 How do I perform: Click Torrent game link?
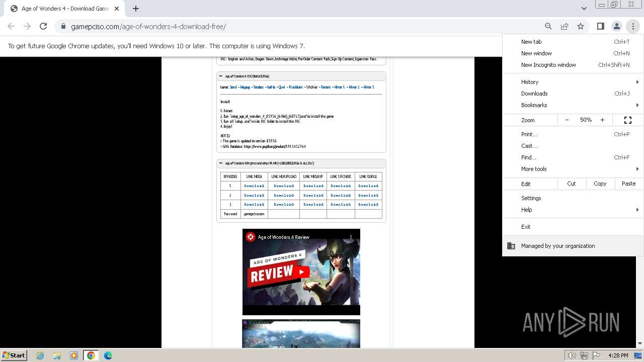326,87
